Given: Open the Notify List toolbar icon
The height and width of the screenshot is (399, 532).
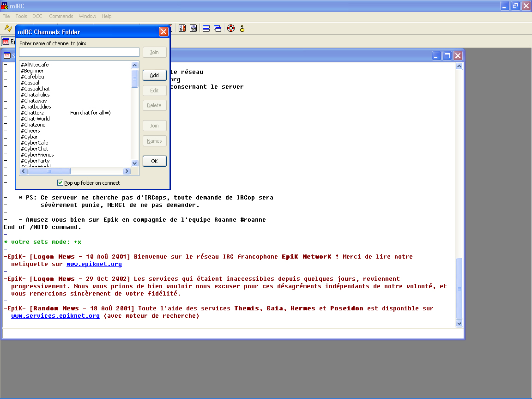Looking at the screenshot, I should (x=182, y=29).
